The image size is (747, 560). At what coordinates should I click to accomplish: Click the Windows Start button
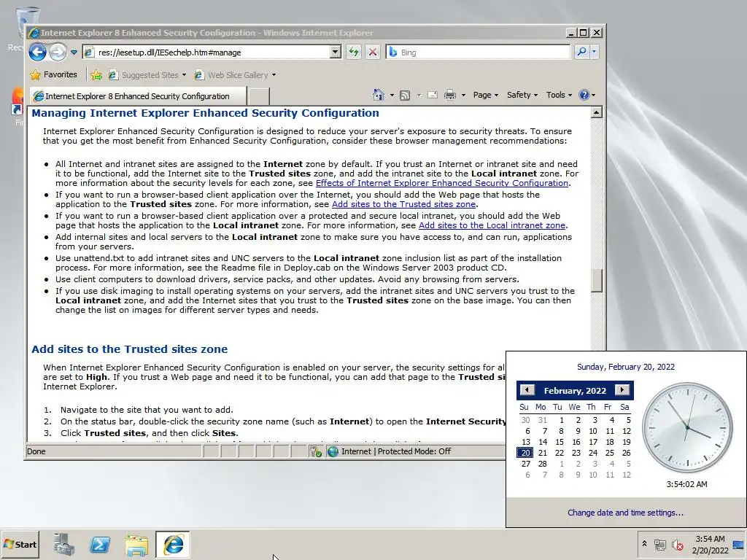(x=20, y=544)
